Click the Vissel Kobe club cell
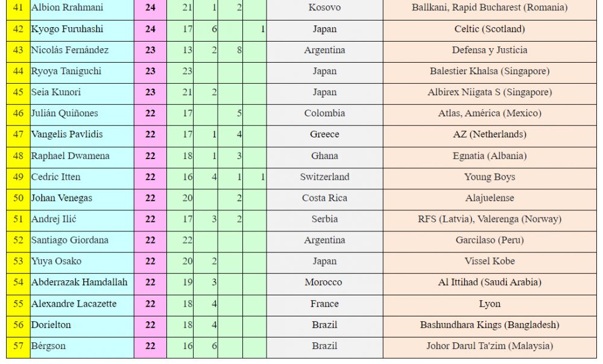The height and width of the screenshot is (364, 603). coord(490,262)
